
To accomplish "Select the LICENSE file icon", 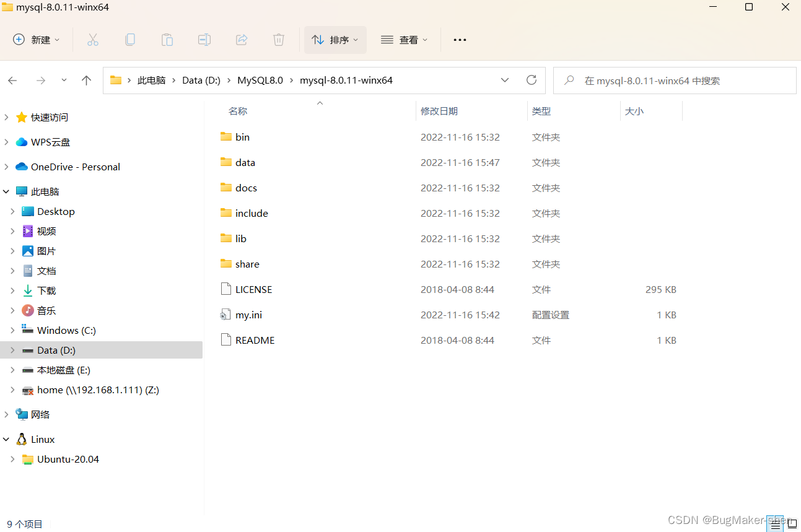I will point(226,289).
